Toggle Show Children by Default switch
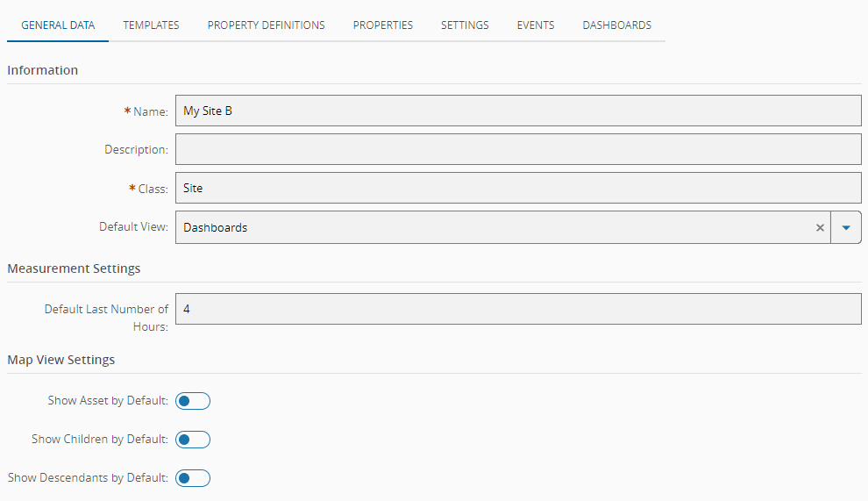The height and width of the screenshot is (501, 868). tap(193, 440)
